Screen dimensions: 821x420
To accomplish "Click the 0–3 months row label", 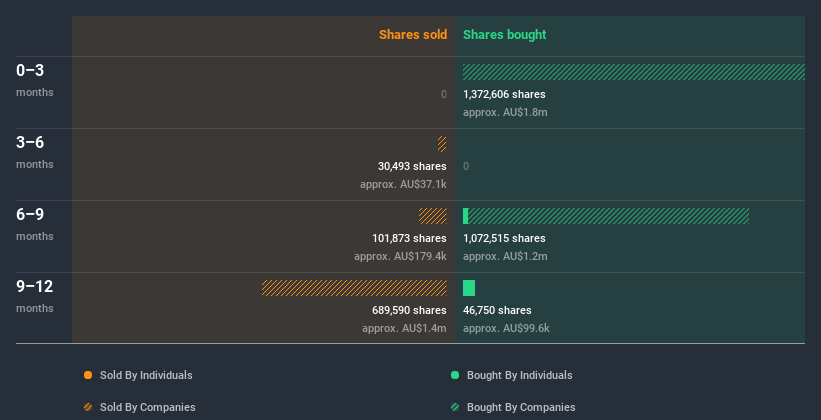I will coord(35,80).
